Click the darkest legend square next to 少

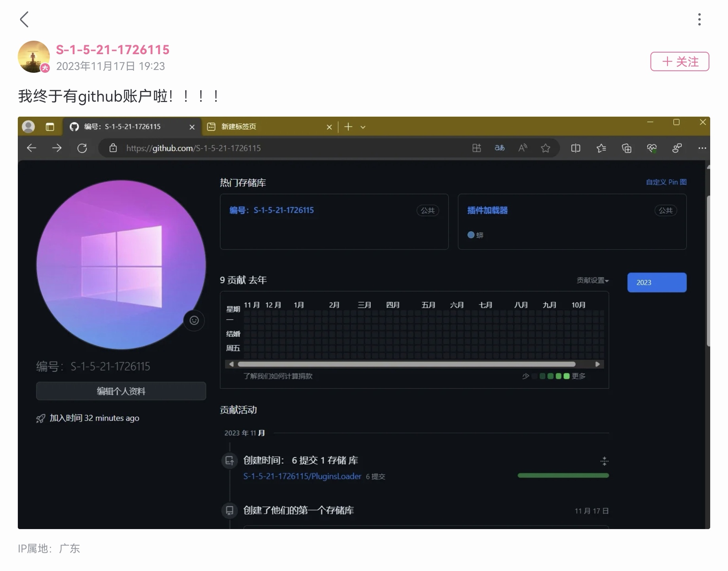tap(535, 376)
